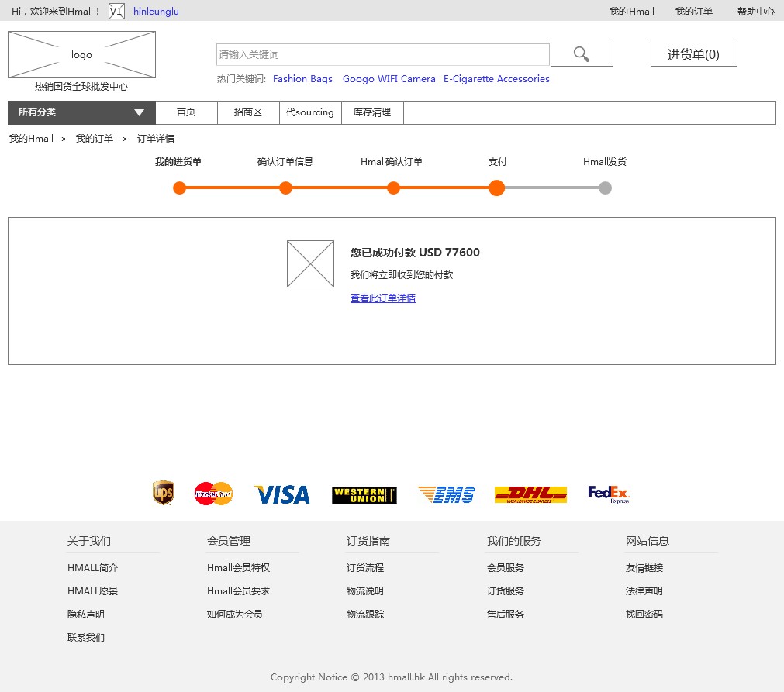Click the FedEx Express logo

pyautogui.click(x=609, y=494)
